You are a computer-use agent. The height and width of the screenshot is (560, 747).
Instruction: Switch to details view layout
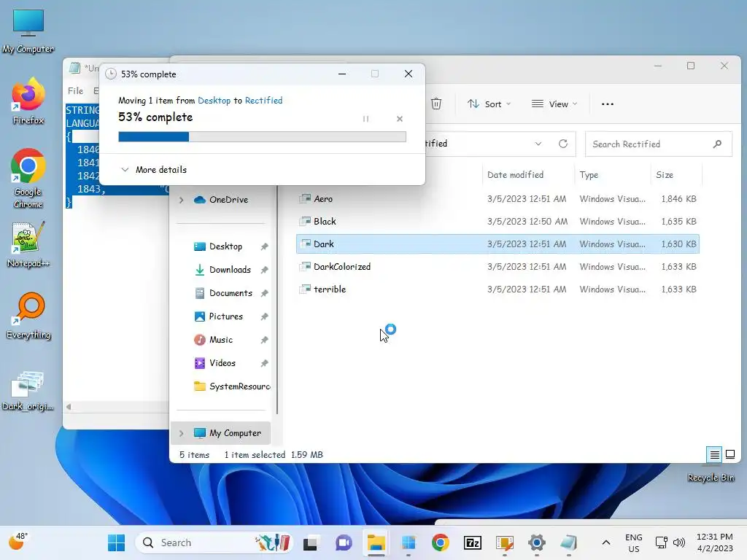click(x=714, y=455)
